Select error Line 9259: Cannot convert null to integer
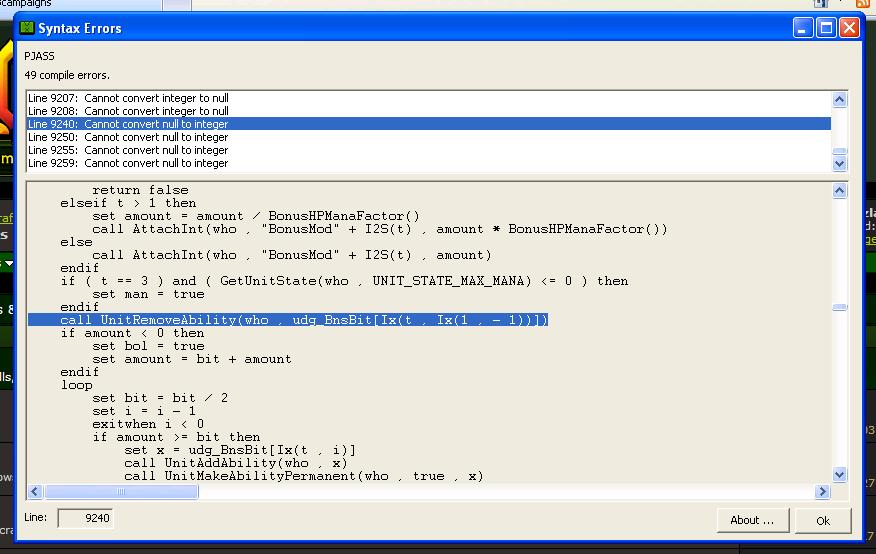This screenshot has width=876, height=554. pyautogui.click(x=429, y=163)
